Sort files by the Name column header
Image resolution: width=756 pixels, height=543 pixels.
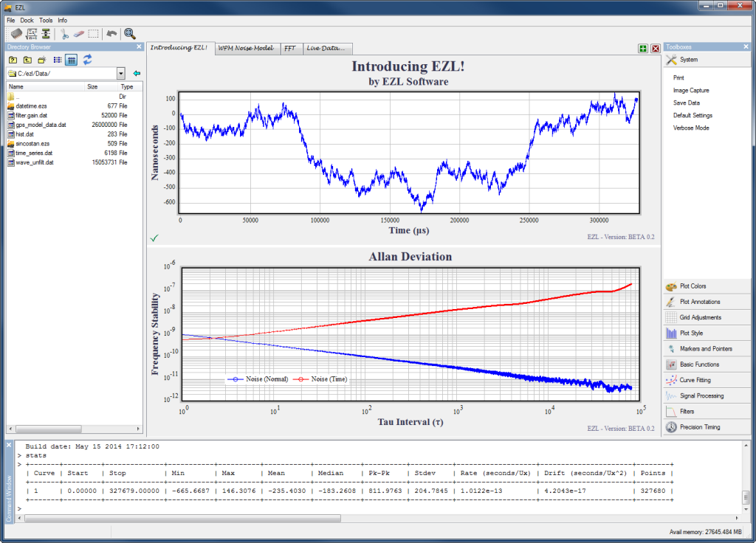point(45,87)
